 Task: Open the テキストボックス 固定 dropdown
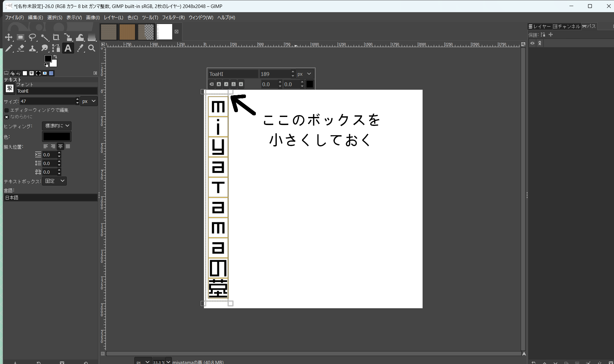[x=54, y=181]
